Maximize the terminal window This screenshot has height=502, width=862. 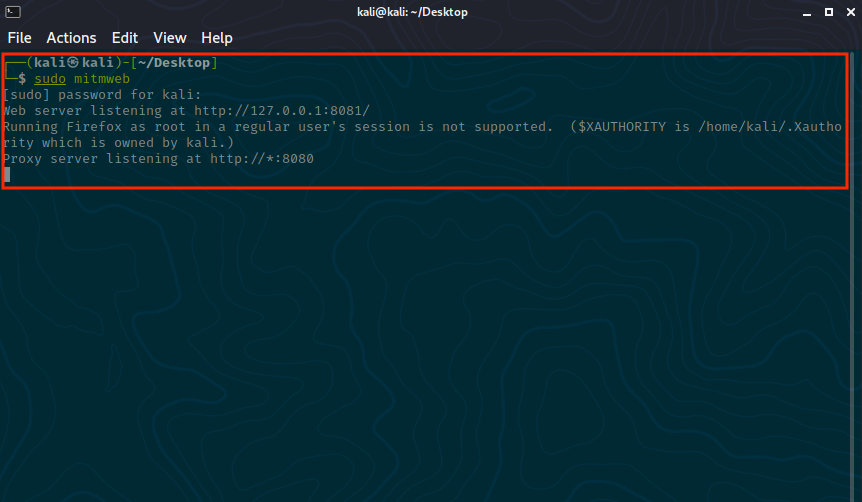point(828,12)
